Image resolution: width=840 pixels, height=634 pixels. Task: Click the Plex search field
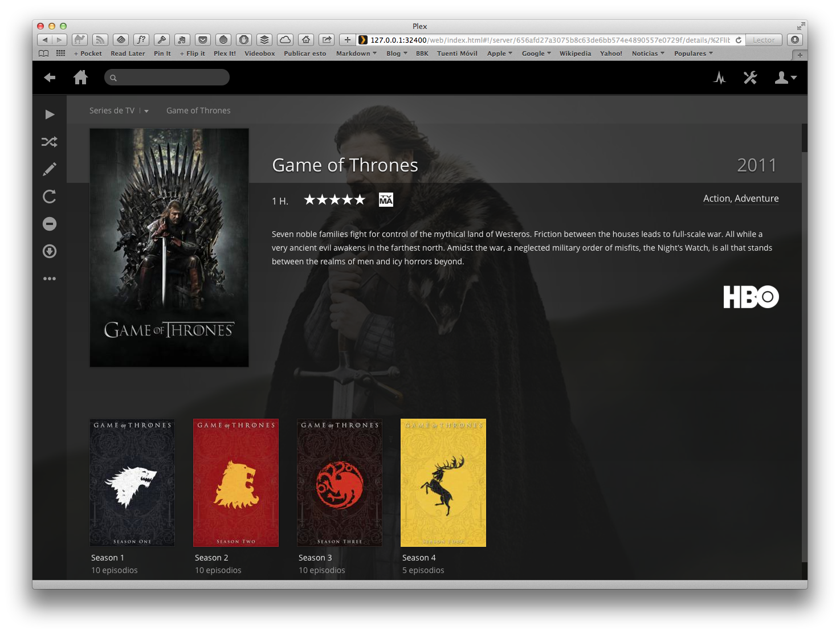click(x=167, y=77)
